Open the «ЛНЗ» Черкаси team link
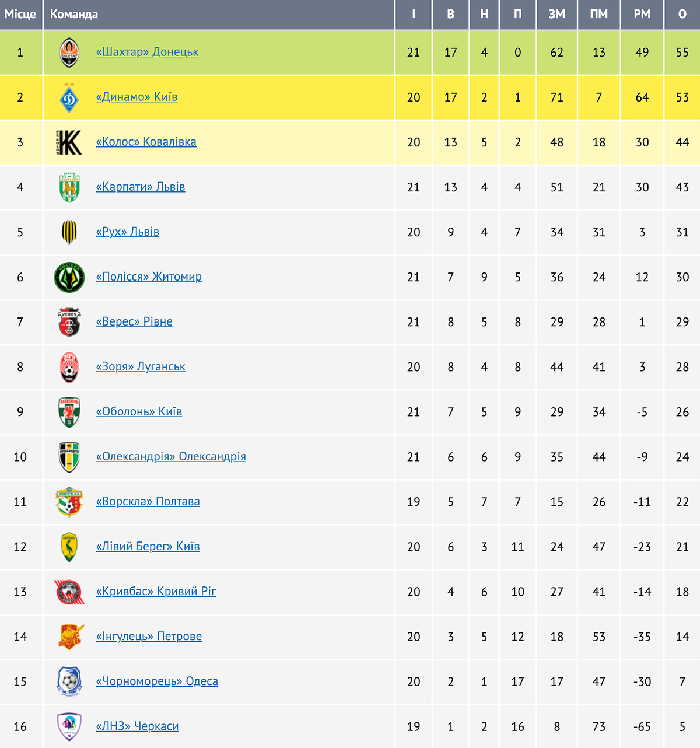This screenshot has height=748, width=700. point(137,726)
